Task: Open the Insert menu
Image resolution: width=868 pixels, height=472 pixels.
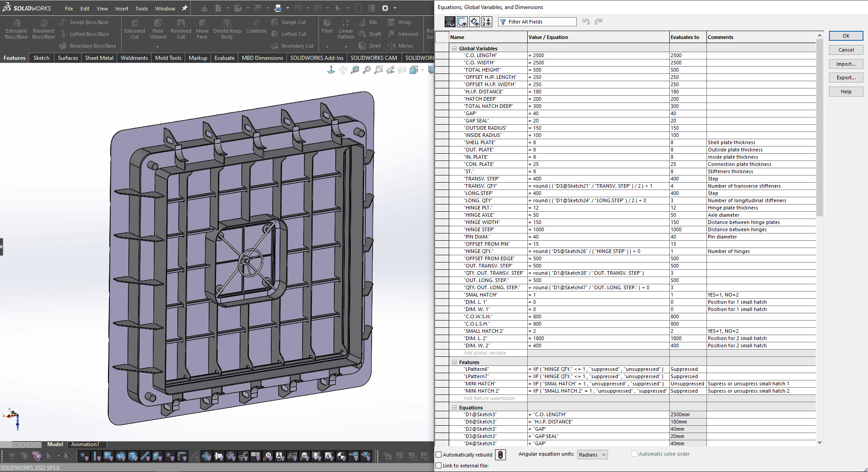Action: (x=122, y=9)
